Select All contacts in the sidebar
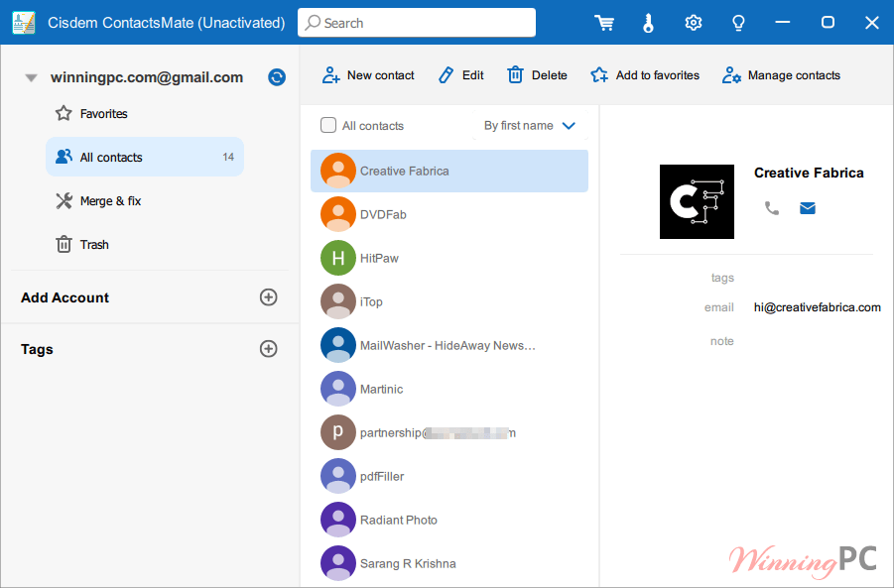 pos(145,157)
